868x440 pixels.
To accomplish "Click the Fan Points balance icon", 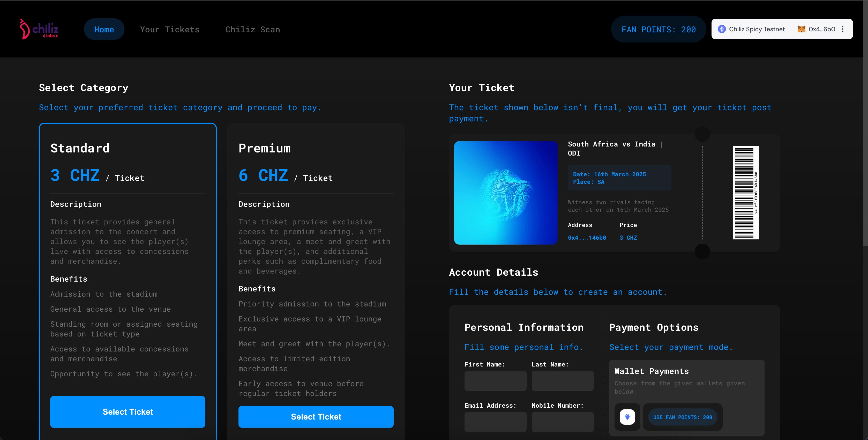I will coord(660,29).
